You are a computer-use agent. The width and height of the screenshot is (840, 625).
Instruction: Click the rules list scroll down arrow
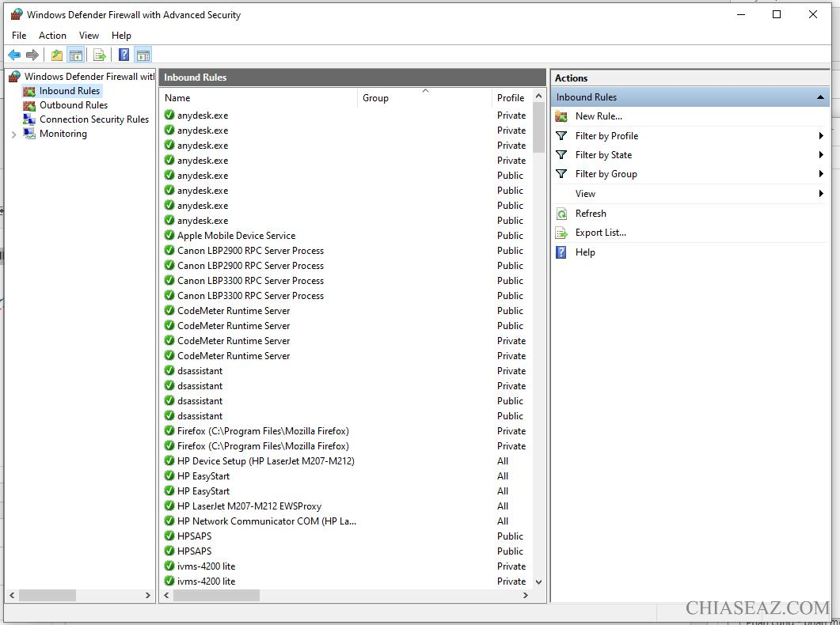pyautogui.click(x=539, y=581)
